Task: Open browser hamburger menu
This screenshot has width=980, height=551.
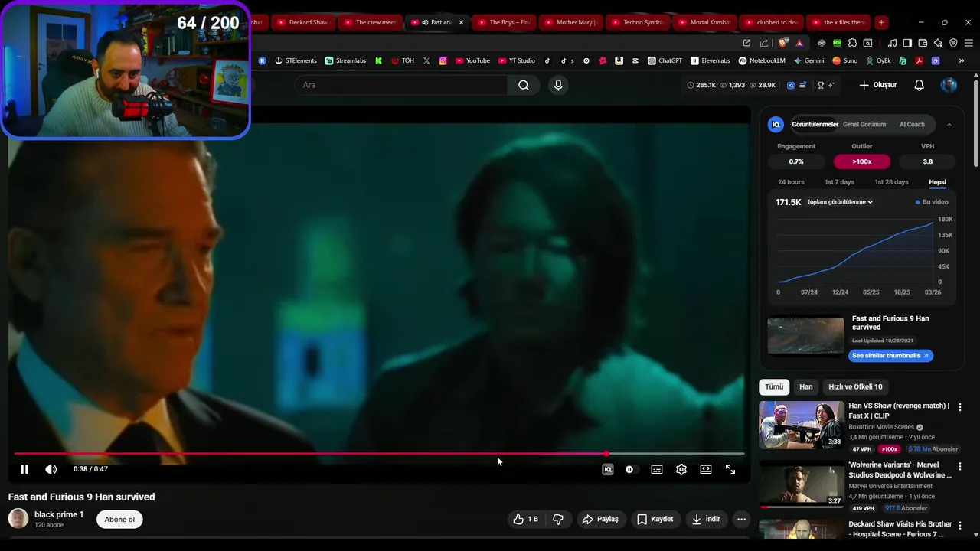Action: (x=969, y=43)
